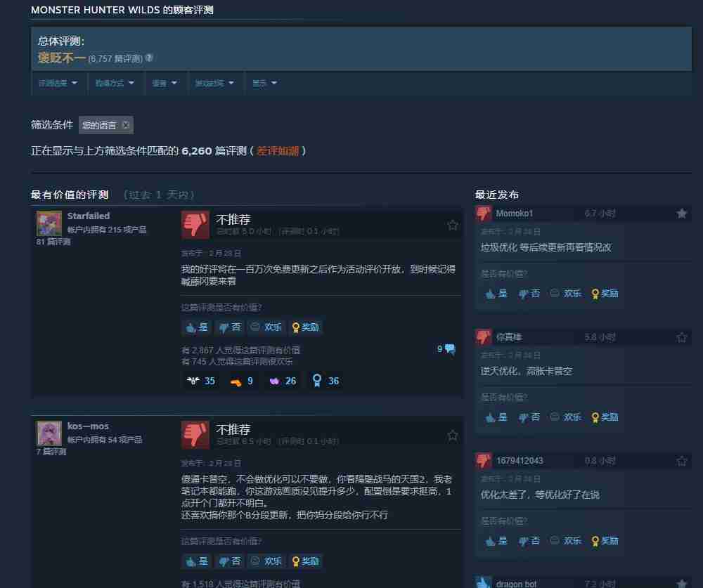Click the deer award icon showing 35
The image size is (703, 588).
point(195,380)
